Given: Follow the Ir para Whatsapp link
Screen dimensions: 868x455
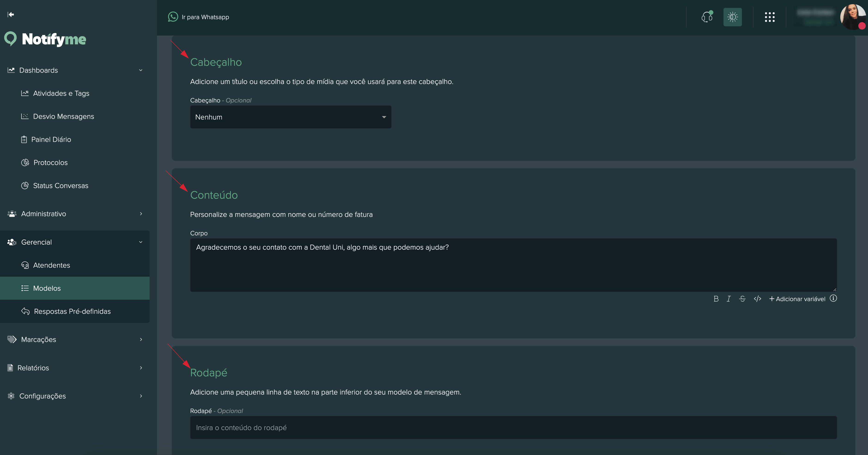Looking at the screenshot, I should [205, 17].
